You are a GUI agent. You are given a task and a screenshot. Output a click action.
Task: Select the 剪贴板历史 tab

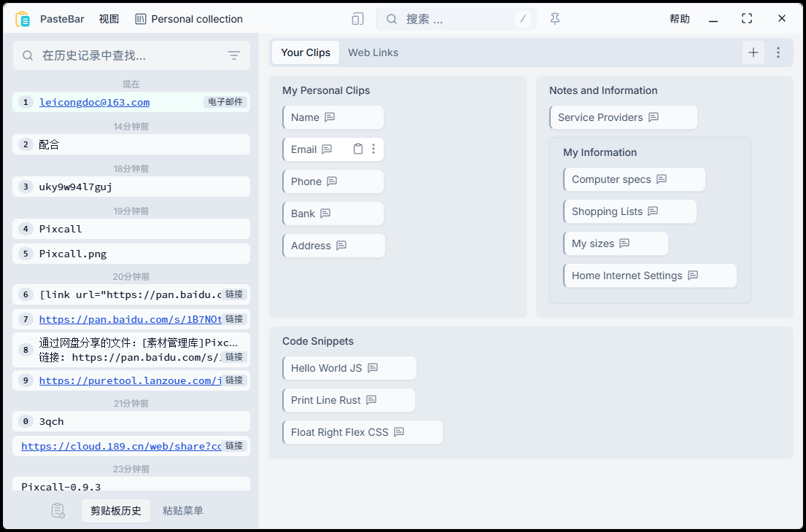[x=116, y=511]
